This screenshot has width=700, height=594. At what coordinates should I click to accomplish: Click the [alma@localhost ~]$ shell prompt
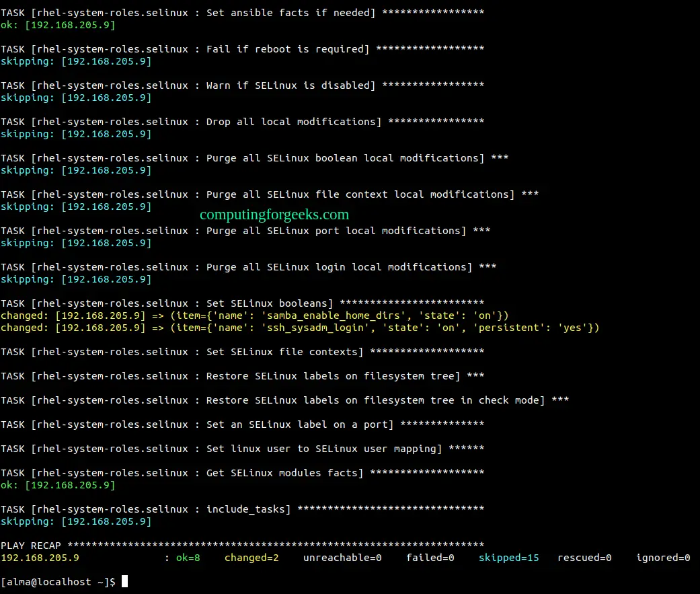(x=59, y=581)
